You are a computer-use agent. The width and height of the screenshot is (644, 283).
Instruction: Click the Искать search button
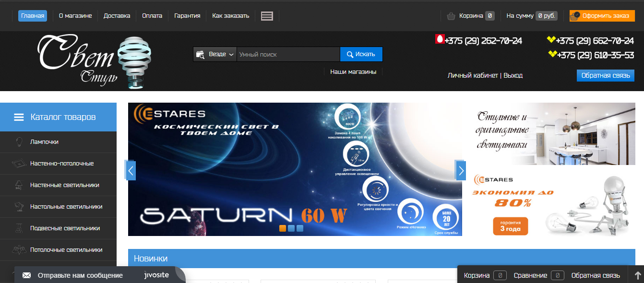click(361, 54)
